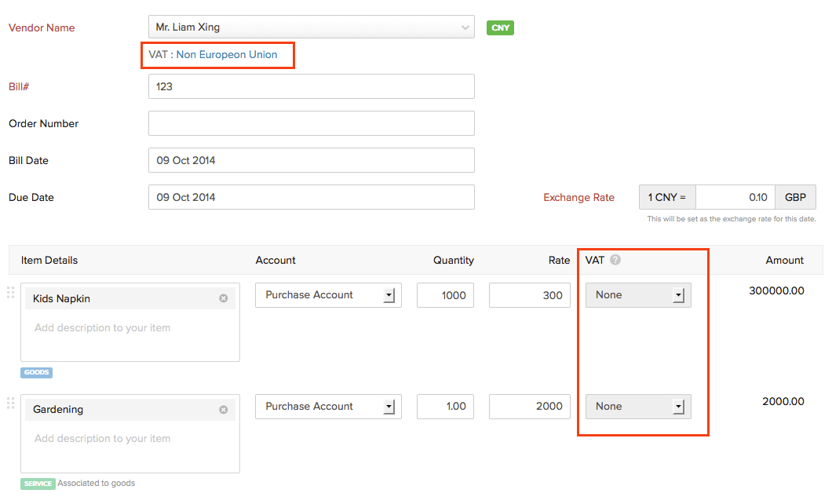
Task: Click the Bill# input field
Action: [312, 86]
